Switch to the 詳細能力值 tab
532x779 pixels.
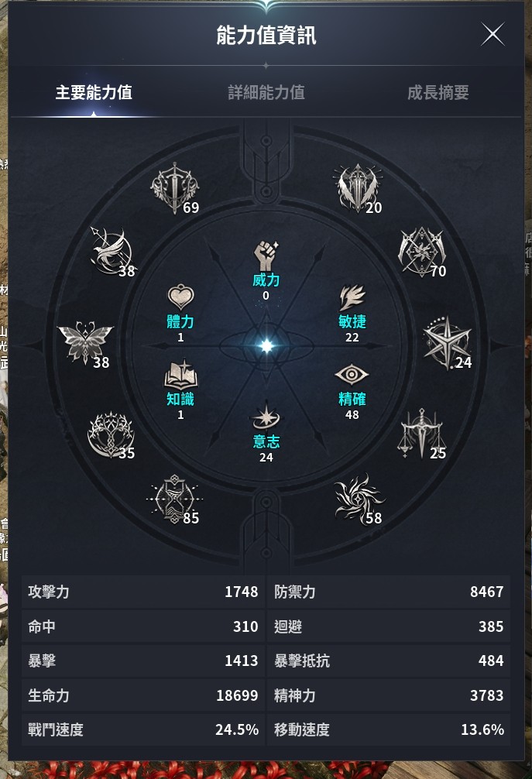tap(266, 92)
